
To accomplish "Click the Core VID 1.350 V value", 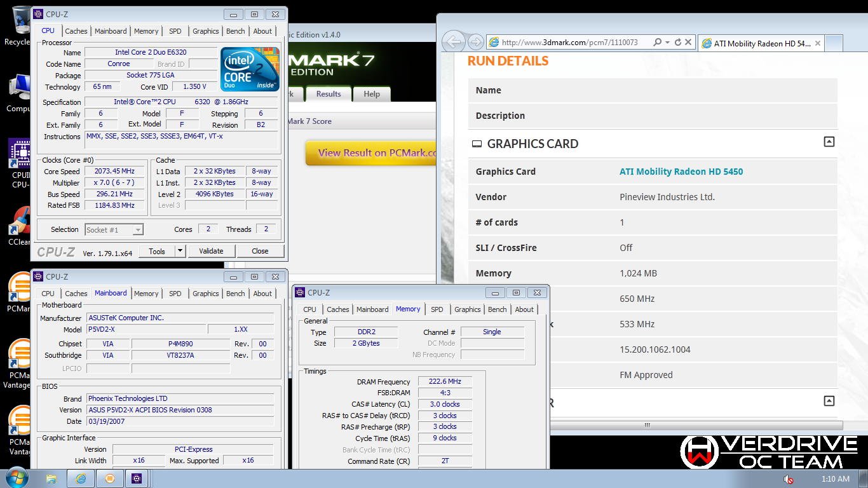I will pyautogui.click(x=194, y=87).
